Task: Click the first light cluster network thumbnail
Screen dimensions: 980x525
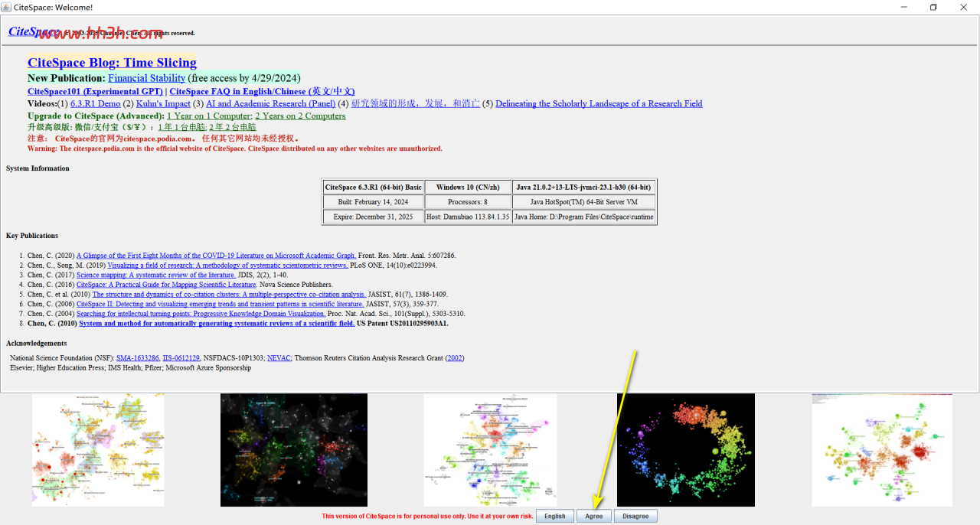Action: click(98, 450)
